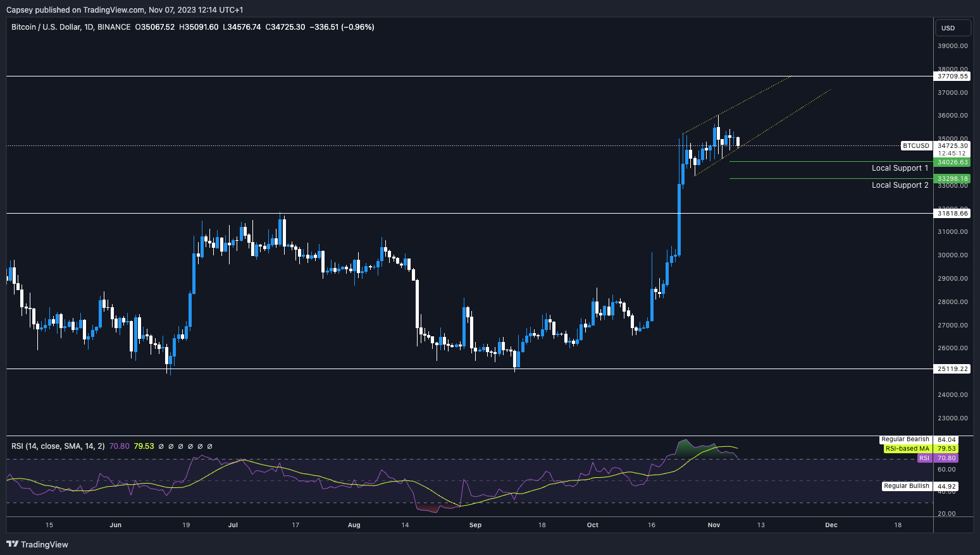The width and height of the screenshot is (980, 555).
Task: Select the Local Support 2 text label
Action: (900, 185)
